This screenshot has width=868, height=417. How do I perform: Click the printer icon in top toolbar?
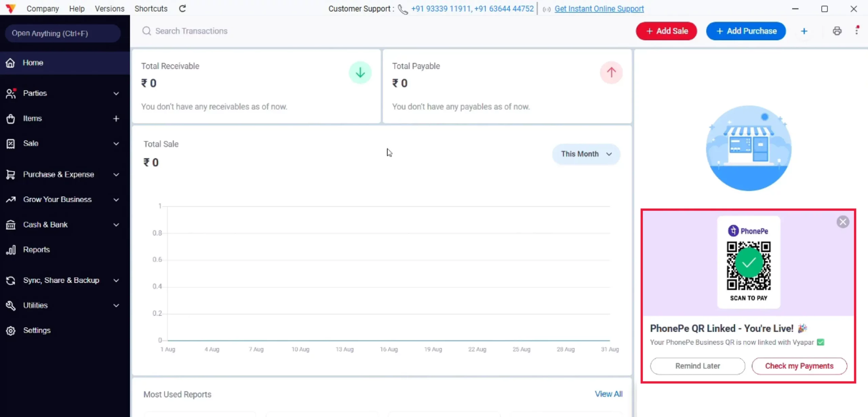click(837, 31)
